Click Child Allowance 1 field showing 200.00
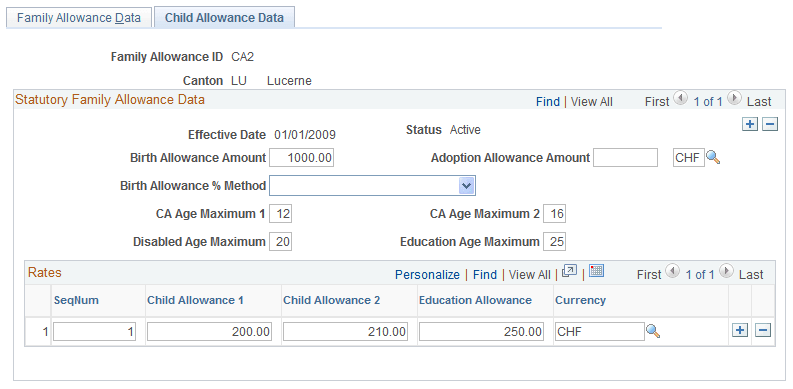Screen dimensions: 793x389 coord(209,332)
